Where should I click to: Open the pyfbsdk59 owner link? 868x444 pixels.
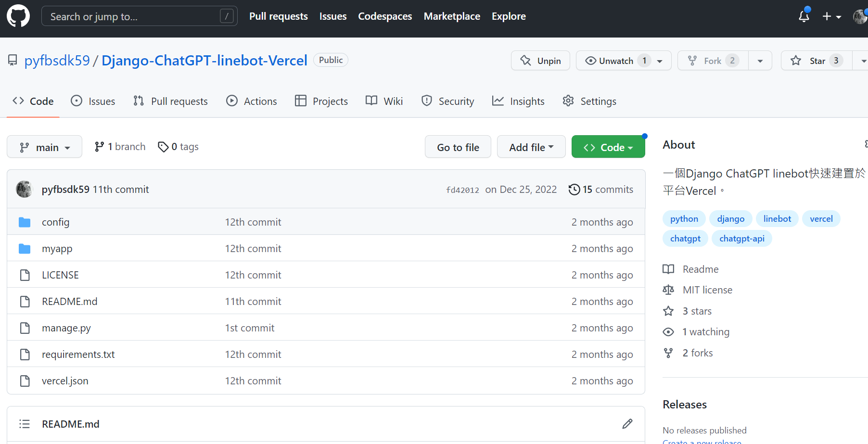(x=57, y=61)
